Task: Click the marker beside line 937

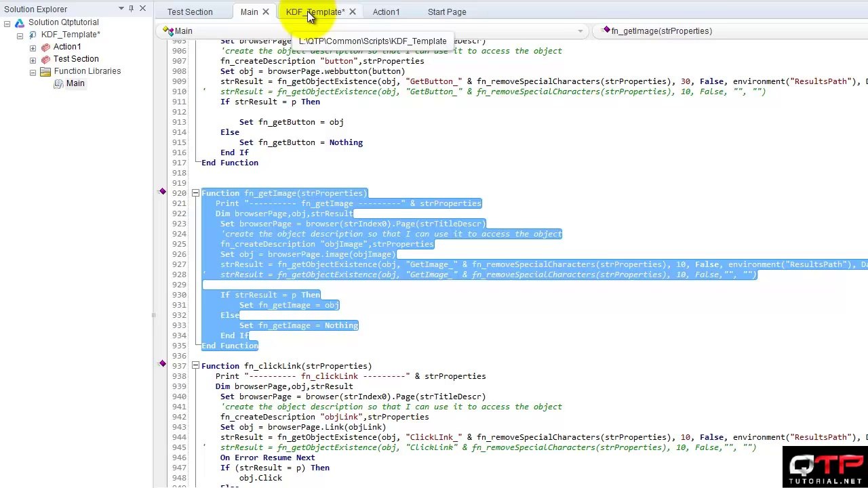Action: pyautogui.click(x=162, y=365)
